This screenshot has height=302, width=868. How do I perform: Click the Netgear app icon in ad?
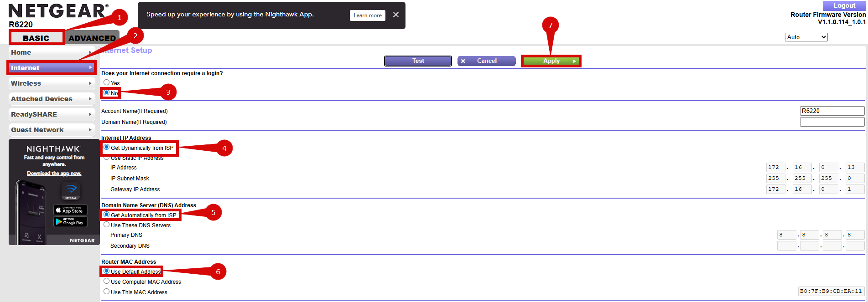[x=71, y=191]
